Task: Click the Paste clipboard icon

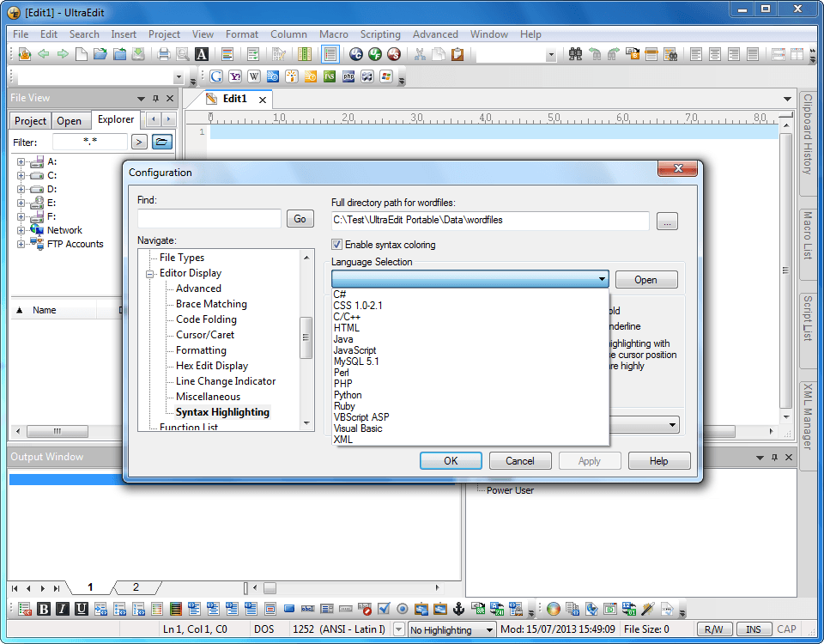Action: coord(457,53)
